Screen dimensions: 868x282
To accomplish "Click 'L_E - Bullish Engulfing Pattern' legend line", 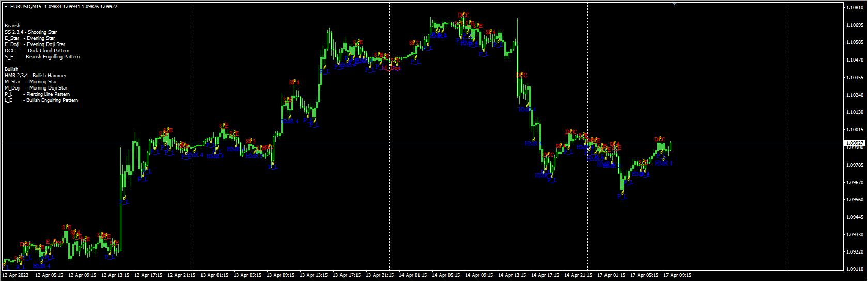I will pos(41,100).
